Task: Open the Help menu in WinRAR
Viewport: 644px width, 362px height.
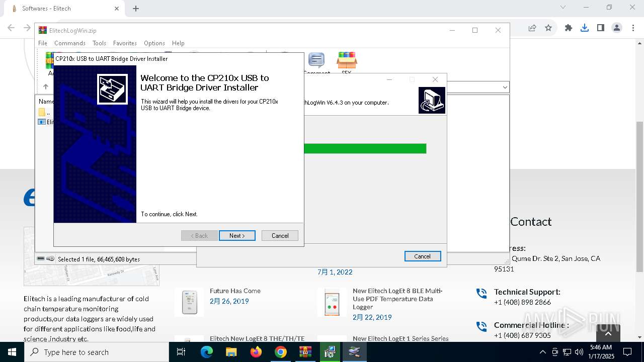Action: (x=178, y=43)
